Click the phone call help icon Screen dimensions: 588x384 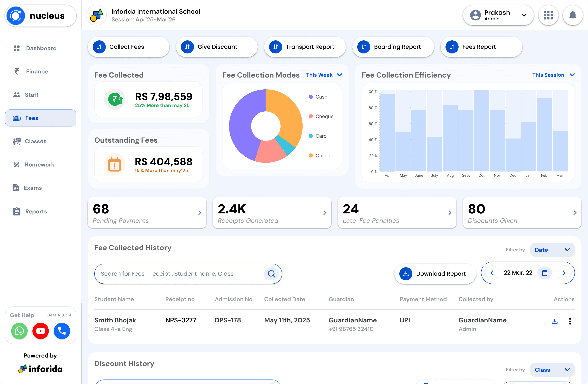(62, 331)
